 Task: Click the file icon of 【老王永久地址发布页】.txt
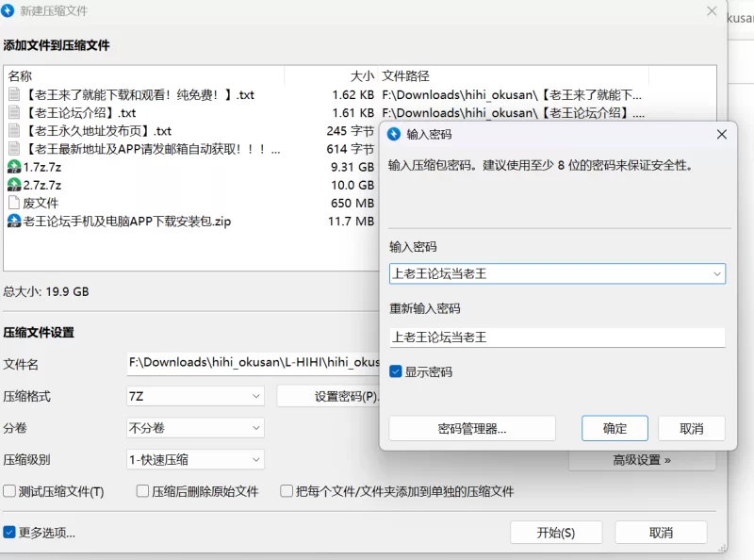tap(14, 131)
